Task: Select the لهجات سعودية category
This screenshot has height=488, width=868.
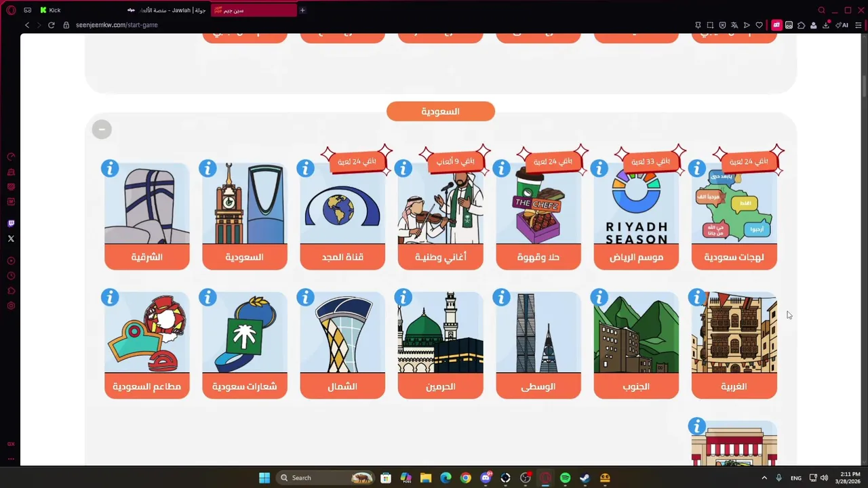Action: click(x=734, y=216)
